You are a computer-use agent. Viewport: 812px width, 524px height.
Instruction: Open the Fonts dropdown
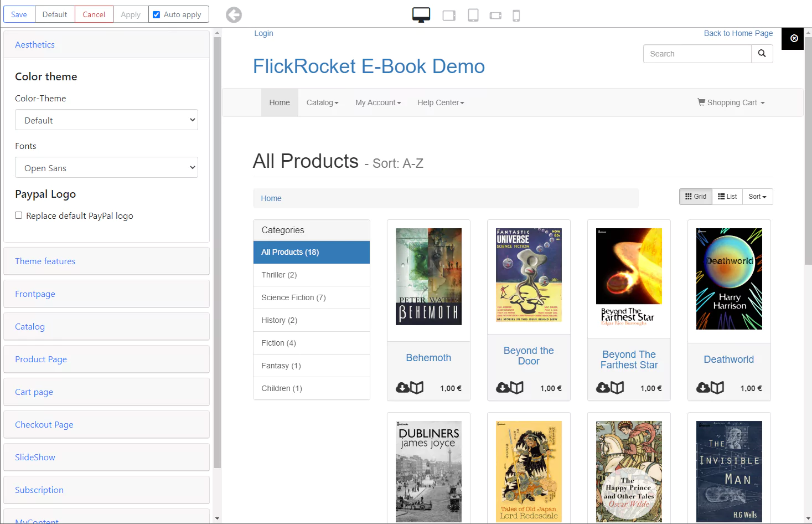click(106, 168)
